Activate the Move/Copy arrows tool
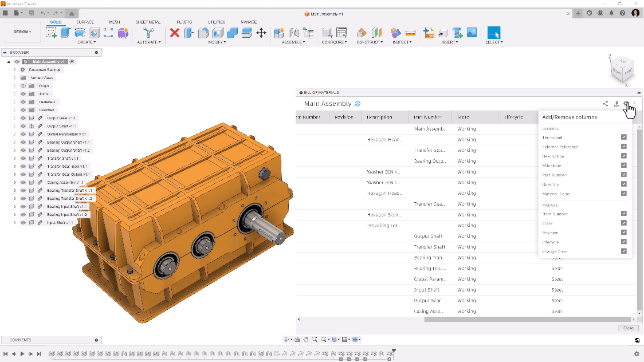This screenshot has height=362, width=644. click(x=261, y=33)
